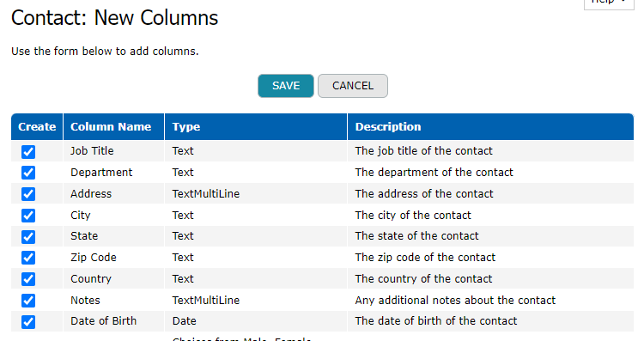Click 'The date of birth of the contact' text
The height and width of the screenshot is (341, 644).
click(x=436, y=321)
